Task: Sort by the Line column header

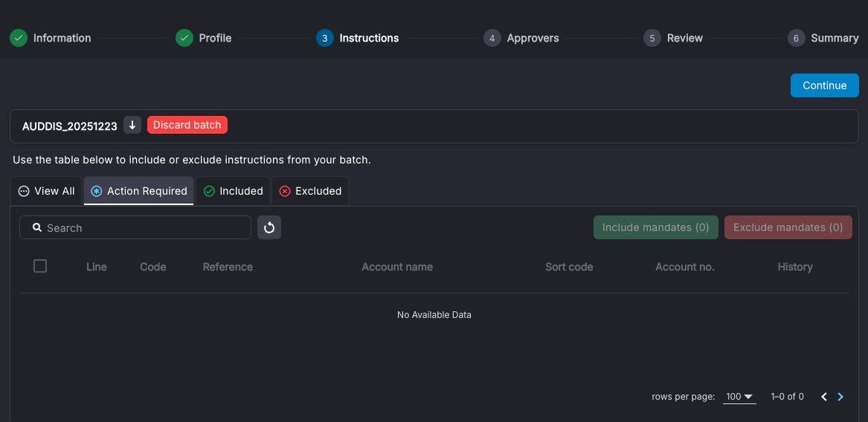Action: pyautogui.click(x=97, y=267)
